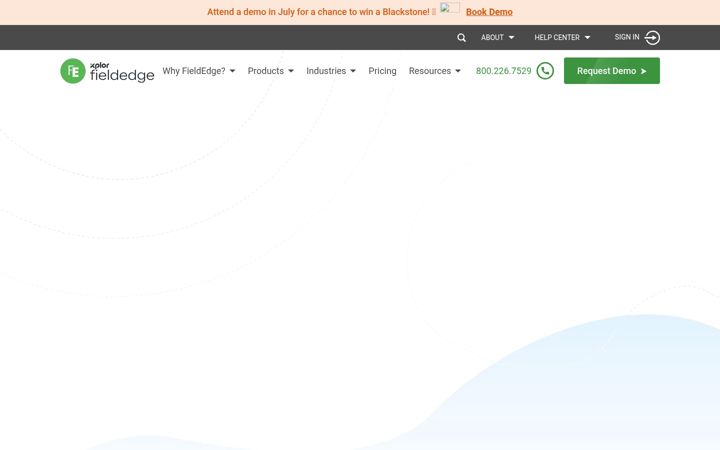This screenshot has width=720, height=450.
Task: Expand the Why FieldEdge? dropdown arrow
Action: tap(232, 71)
